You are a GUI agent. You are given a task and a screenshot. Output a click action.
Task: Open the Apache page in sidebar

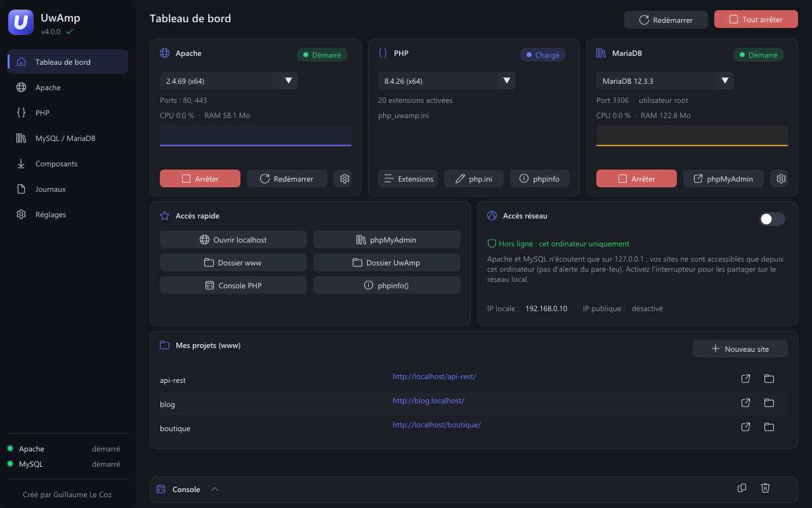68,88
